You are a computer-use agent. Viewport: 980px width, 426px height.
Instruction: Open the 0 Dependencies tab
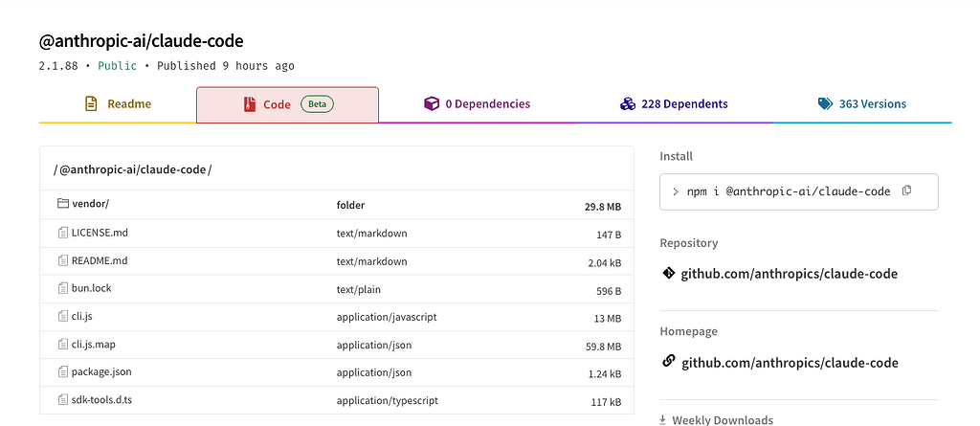[x=477, y=103]
